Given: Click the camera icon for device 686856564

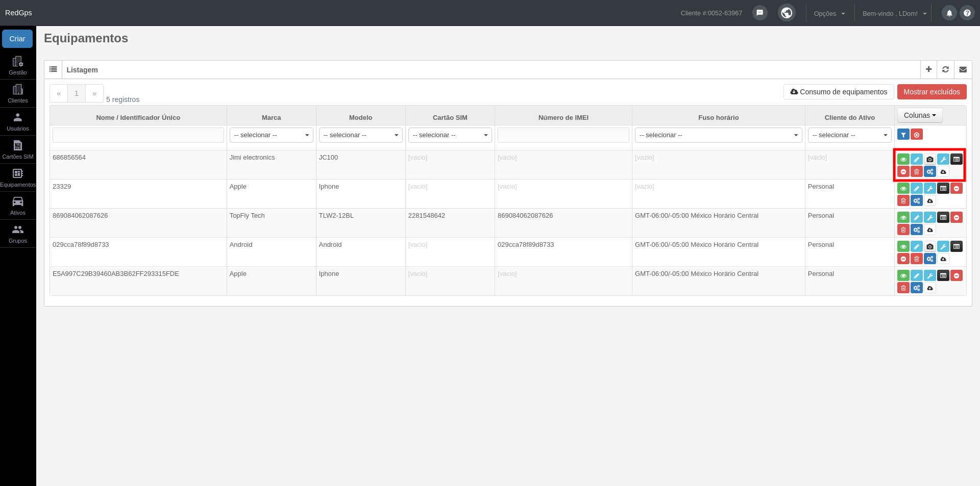Looking at the screenshot, I should point(930,160).
